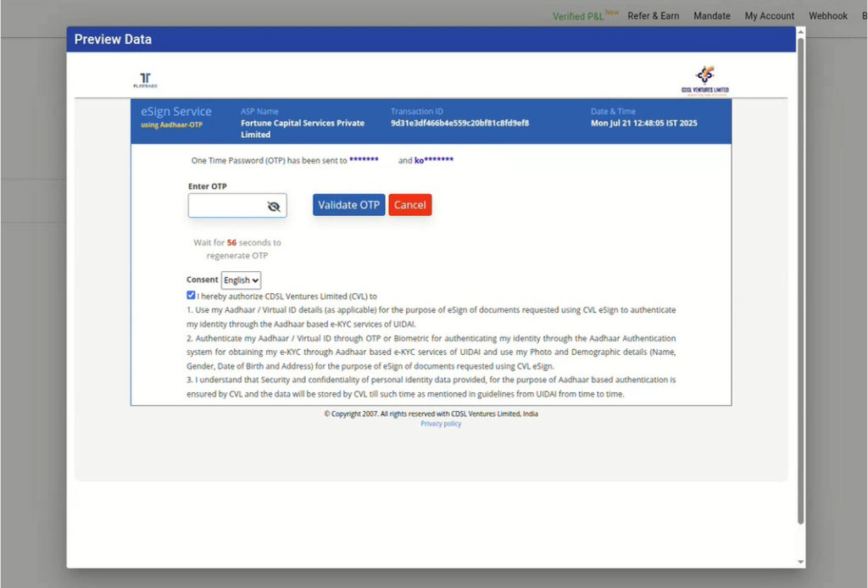868x588 pixels.
Task: Cancel the eSign OTP request
Action: pyautogui.click(x=410, y=205)
